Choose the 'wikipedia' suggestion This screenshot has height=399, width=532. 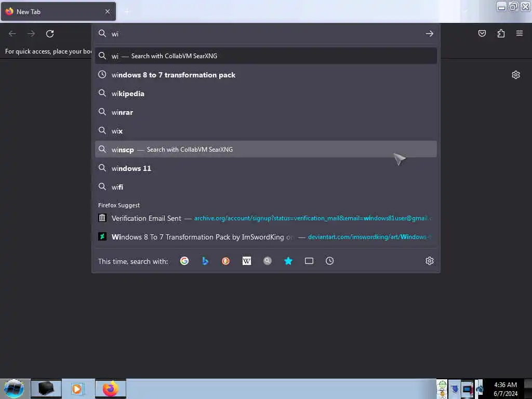point(265,94)
